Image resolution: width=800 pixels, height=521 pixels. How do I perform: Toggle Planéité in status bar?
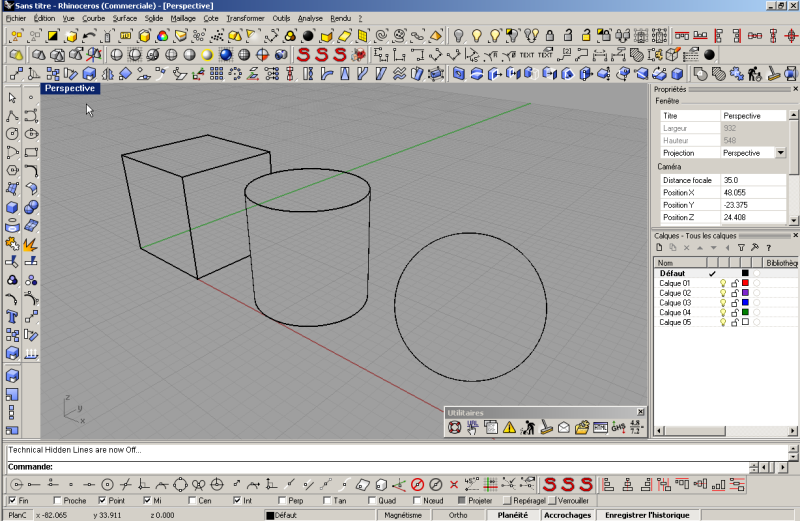tap(512, 515)
